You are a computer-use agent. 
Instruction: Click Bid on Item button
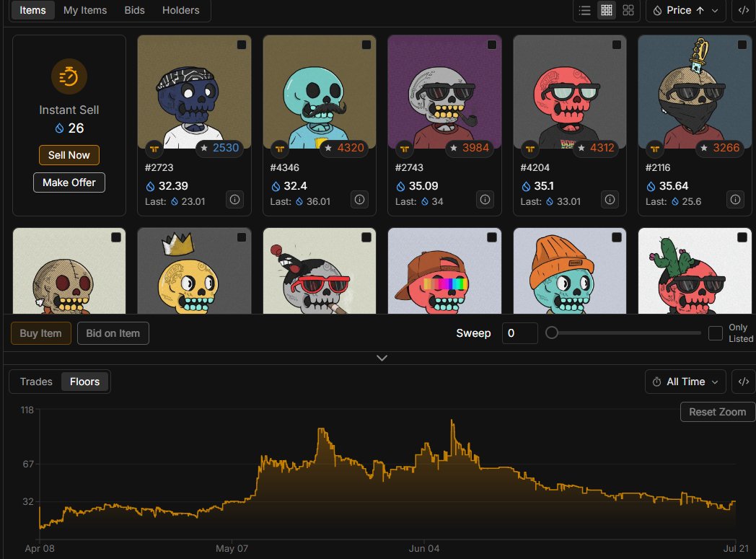(x=113, y=333)
